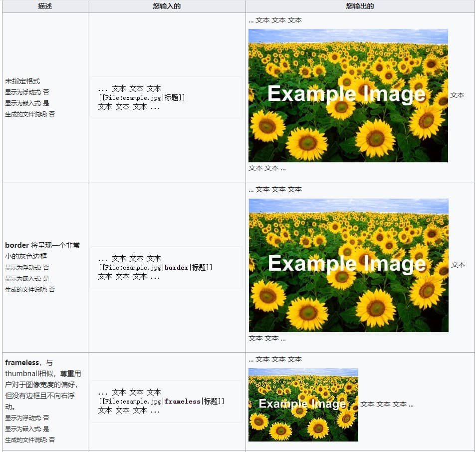Click the bold frameless word in description
476x452 pixels.
[x=22, y=363]
